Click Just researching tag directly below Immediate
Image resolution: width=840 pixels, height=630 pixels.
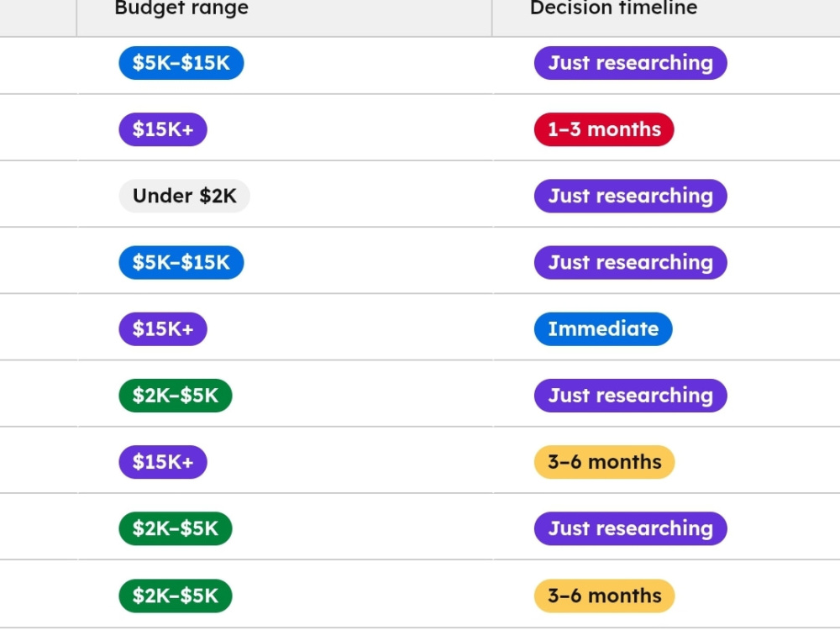(631, 396)
